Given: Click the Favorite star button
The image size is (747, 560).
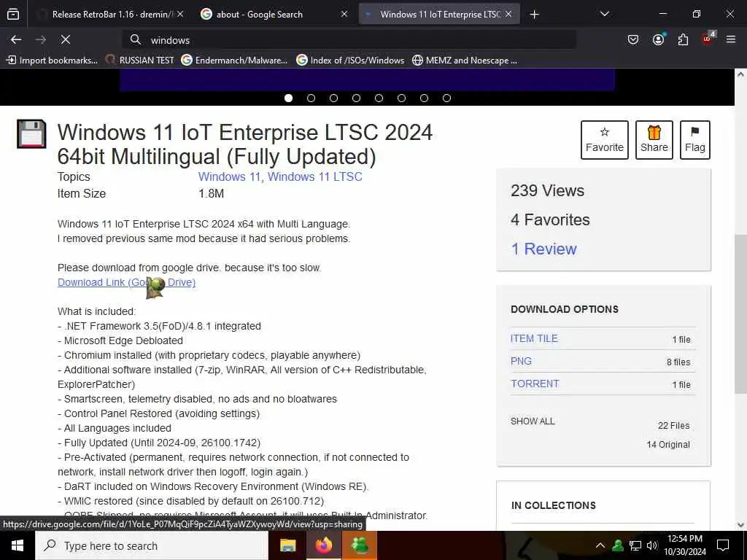Looking at the screenshot, I should click(605, 140).
